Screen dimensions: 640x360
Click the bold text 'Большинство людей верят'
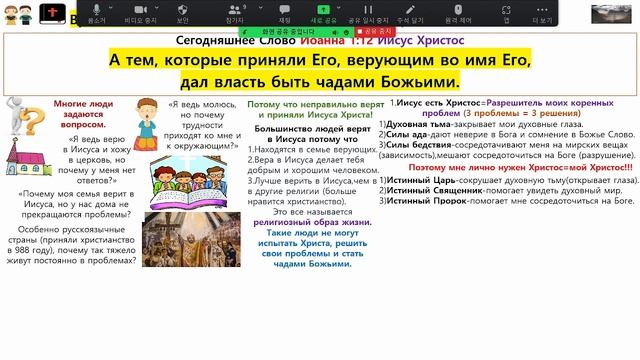(x=312, y=129)
